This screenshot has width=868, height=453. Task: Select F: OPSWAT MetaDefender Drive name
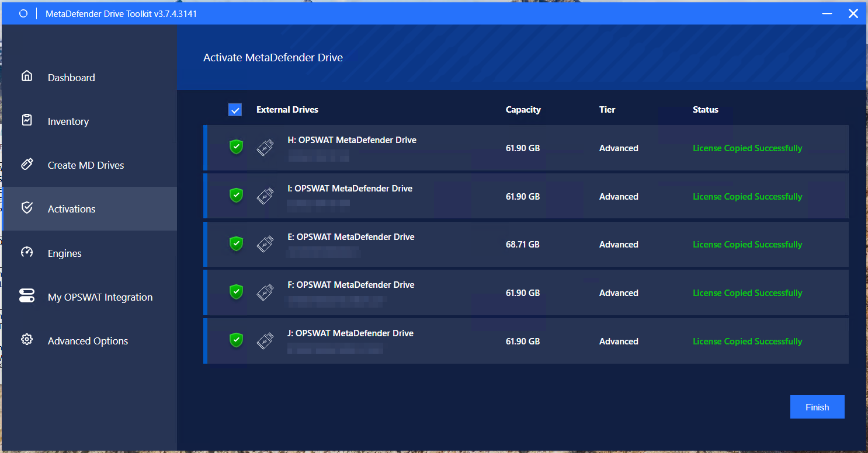coord(351,285)
